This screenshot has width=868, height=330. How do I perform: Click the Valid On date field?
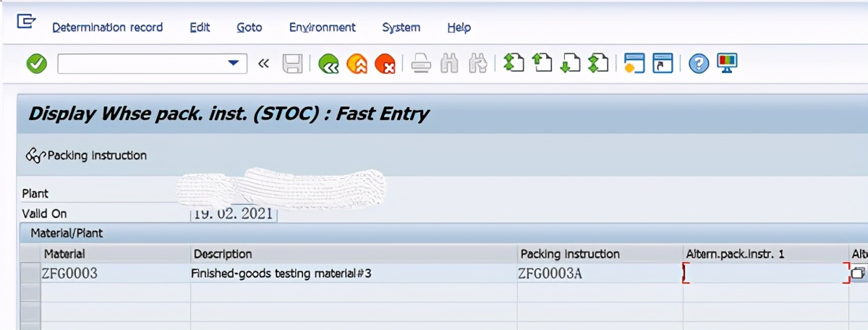pyautogui.click(x=234, y=214)
